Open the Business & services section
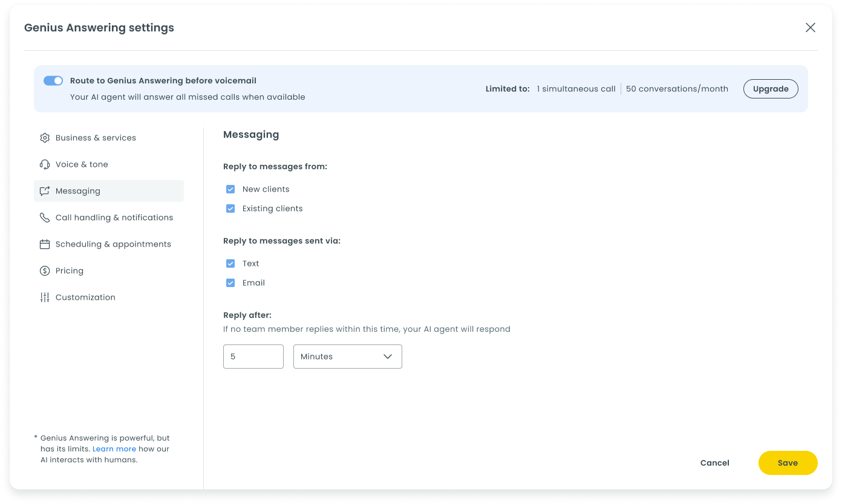This screenshot has width=842, height=504. [x=109, y=138]
